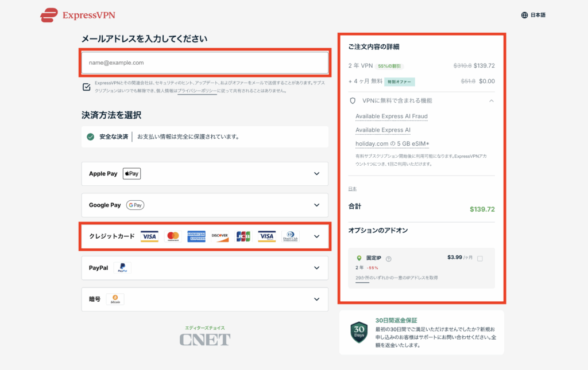
Task: Click the G Pay logo badge
Action: pyautogui.click(x=135, y=205)
